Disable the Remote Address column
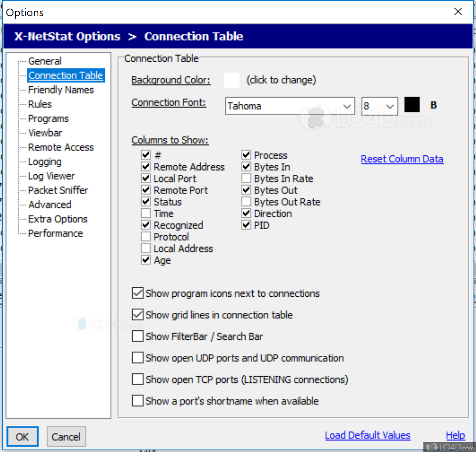The image size is (476, 452). tap(146, 166)
